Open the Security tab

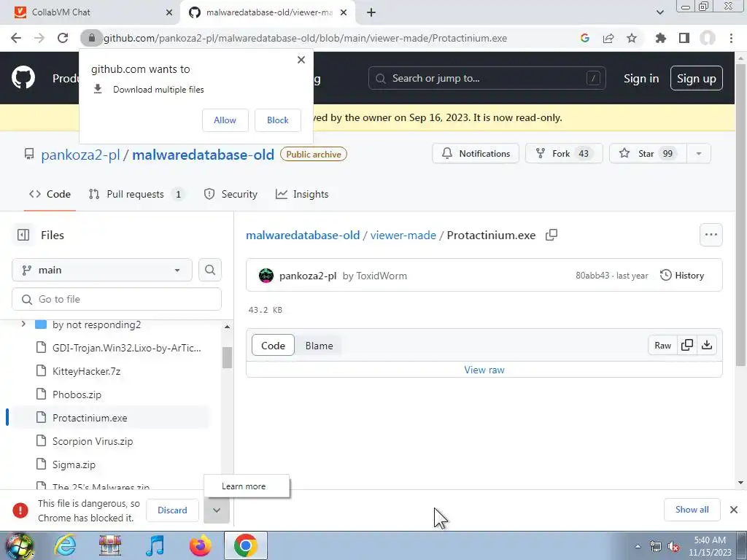[x=231, y=194]
